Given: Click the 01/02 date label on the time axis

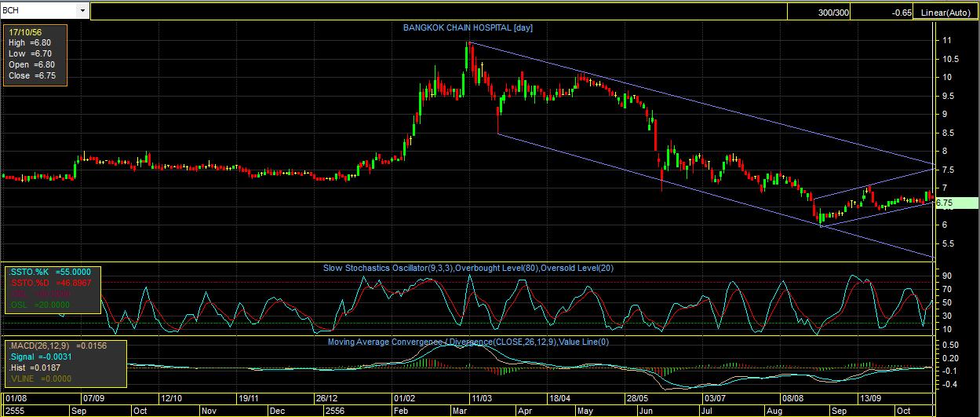Looking at the screenshot, I should click(404, 400).
